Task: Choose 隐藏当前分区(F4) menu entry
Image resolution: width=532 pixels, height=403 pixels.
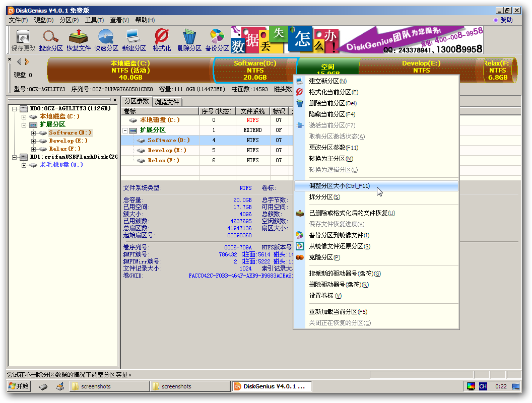Action: (x=377, y=114)
